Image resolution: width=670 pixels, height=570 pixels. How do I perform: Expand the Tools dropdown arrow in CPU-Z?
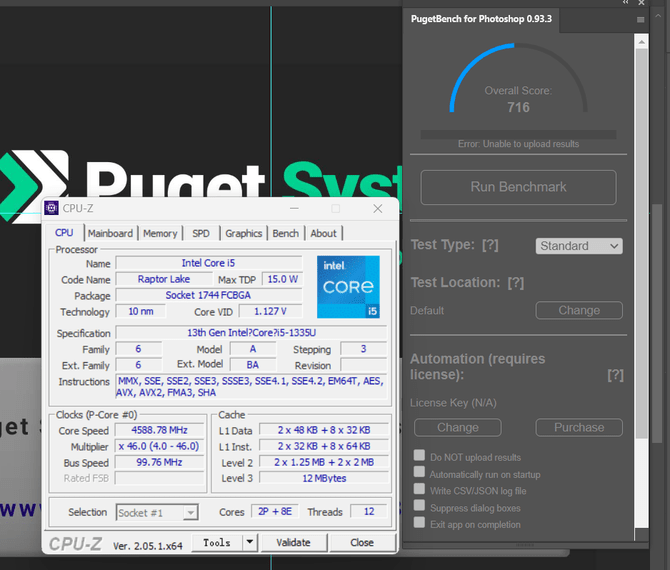coord(248,543)
